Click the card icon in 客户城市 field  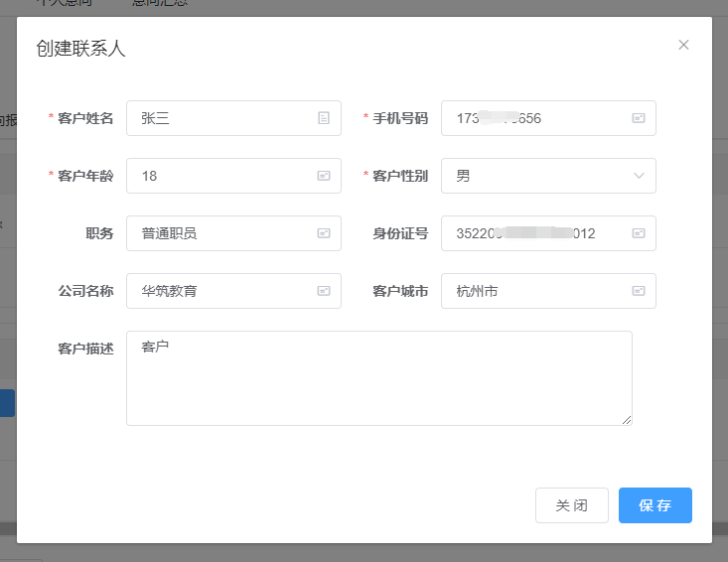pyautogui.click(x=639, y=291)
